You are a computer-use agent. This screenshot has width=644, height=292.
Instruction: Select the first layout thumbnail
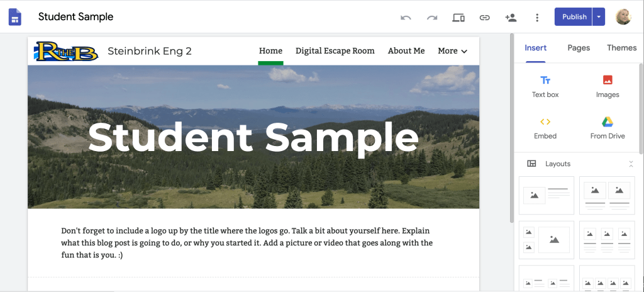click(546, 195)
